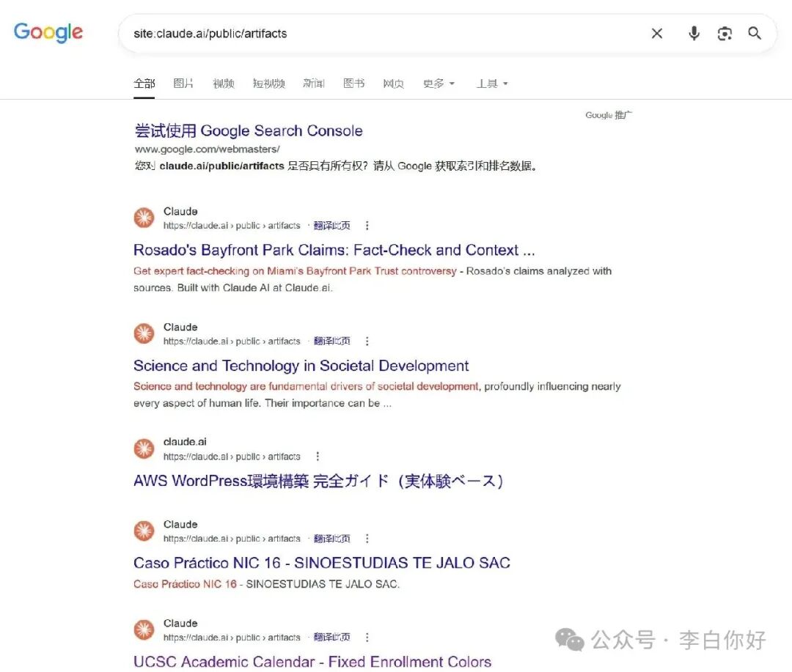Click Claude favicon beside Caso Práctico result

pyautogui.click(x=144, y=531)
